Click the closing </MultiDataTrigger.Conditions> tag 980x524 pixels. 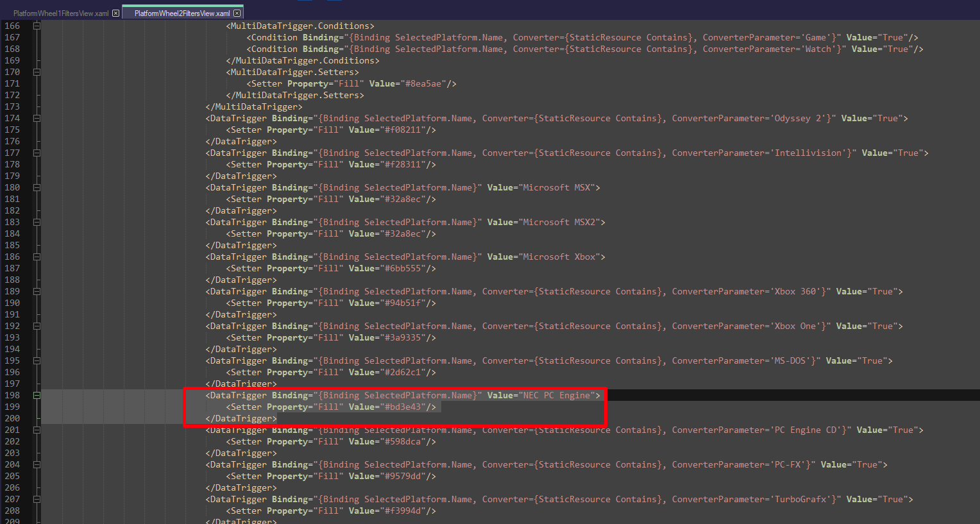coord(303,61)
